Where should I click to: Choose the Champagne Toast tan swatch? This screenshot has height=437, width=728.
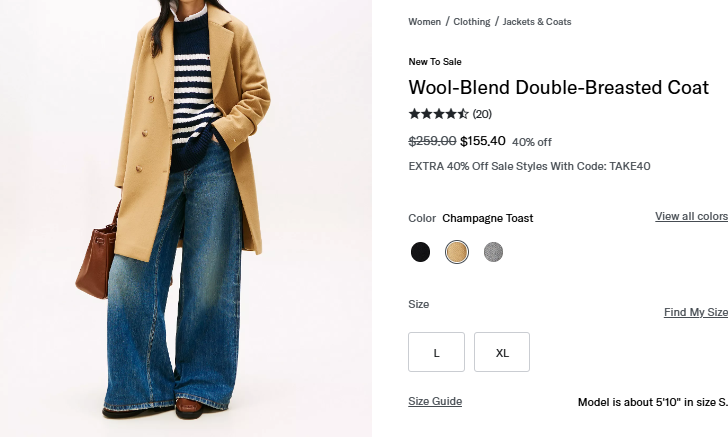457,252
